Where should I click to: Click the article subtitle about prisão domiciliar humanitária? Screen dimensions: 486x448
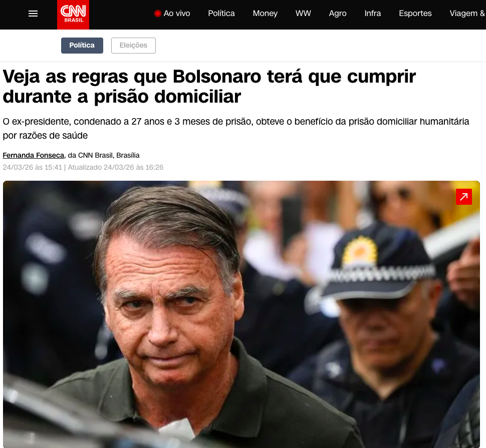pos(236,129)
